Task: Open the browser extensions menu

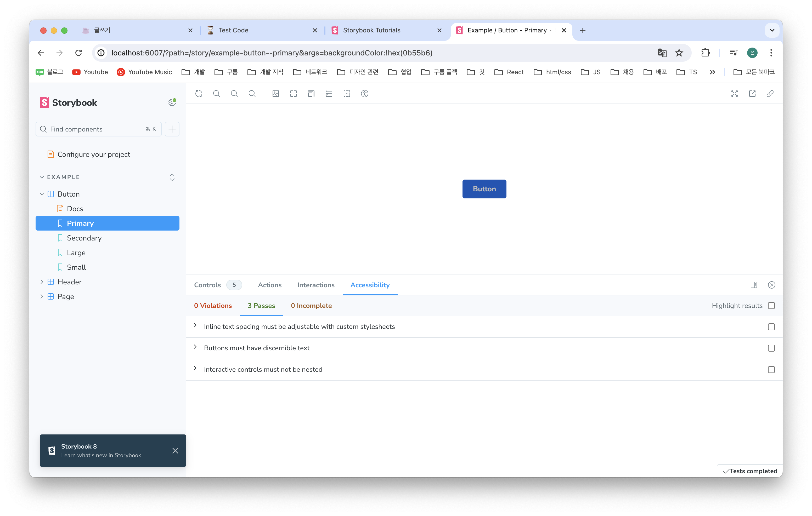Action: click(x=706, y=53)
